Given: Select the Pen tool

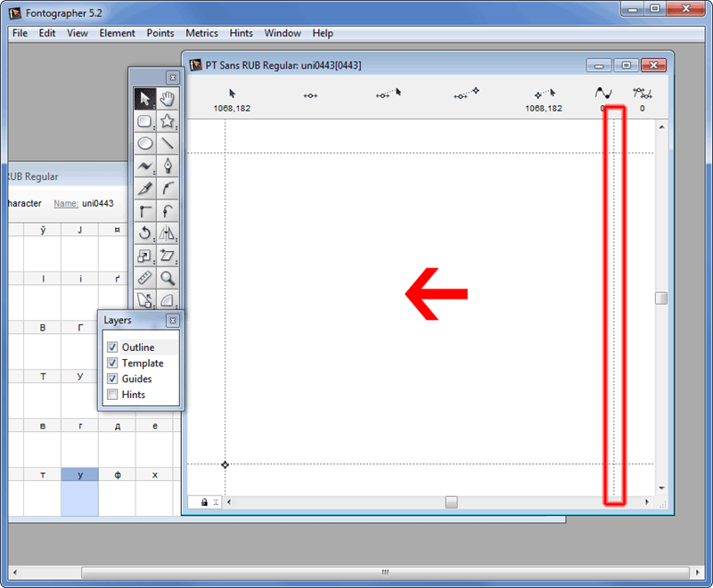Looking at the screenshot, I should pos(167,166).
